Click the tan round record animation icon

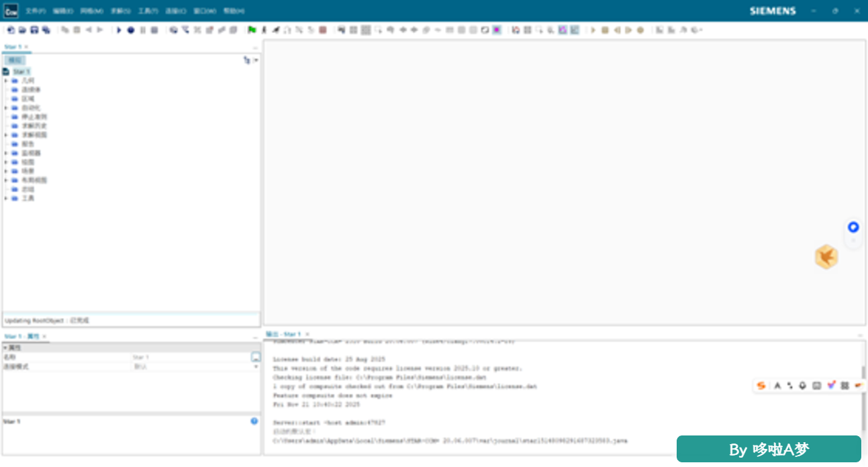coord(640,30)
